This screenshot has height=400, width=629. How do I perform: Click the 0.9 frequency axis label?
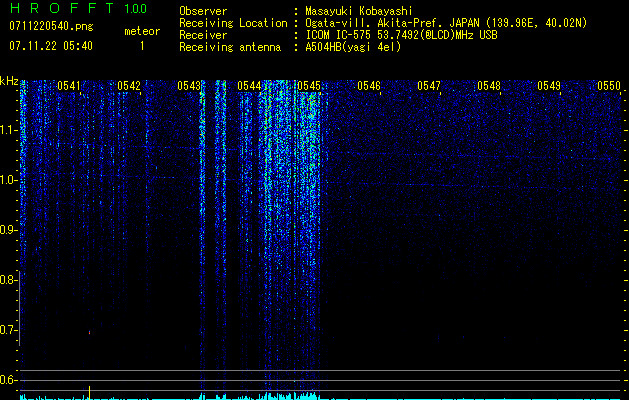[x=8, y=230]
